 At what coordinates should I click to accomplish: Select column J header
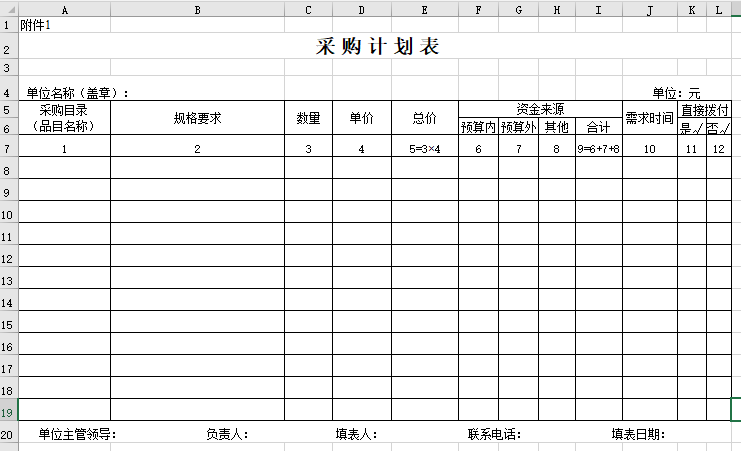pyautogui.click(x=649, y=9)
